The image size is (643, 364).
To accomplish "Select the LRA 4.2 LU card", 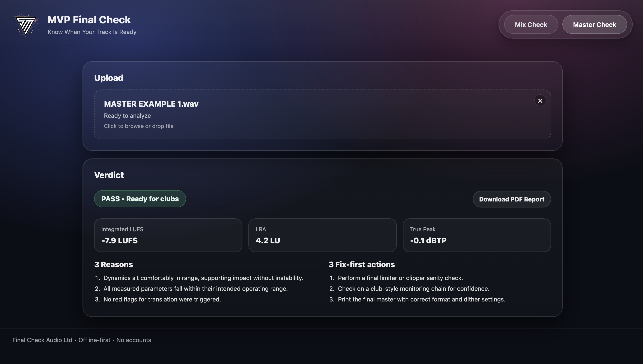I will [x=322, y=235].
